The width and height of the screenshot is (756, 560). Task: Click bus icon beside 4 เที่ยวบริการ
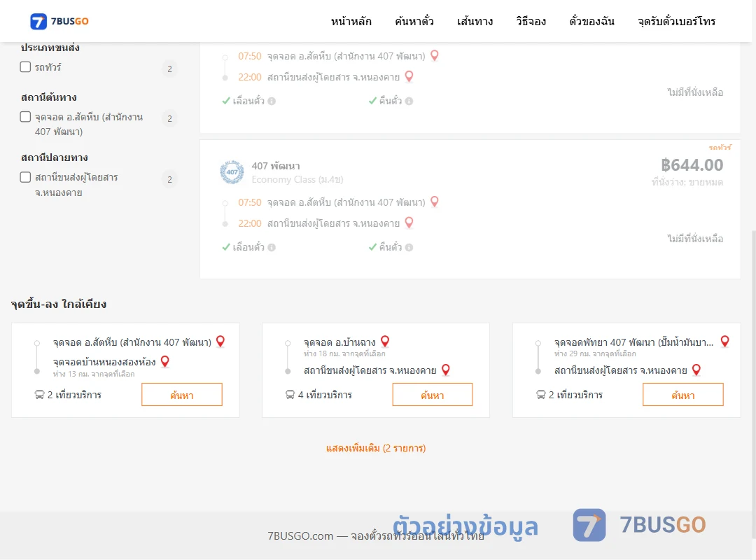coord(290,395)
